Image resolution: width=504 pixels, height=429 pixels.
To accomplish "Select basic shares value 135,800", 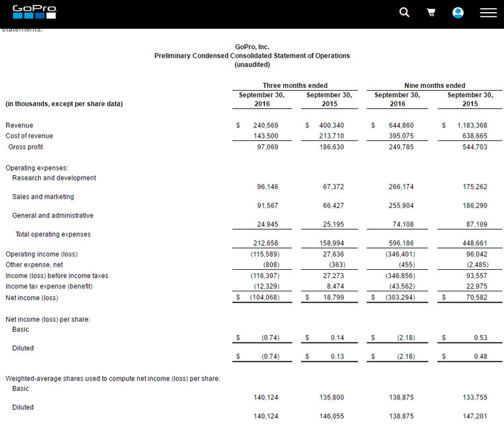I will (x=331, y=397).
